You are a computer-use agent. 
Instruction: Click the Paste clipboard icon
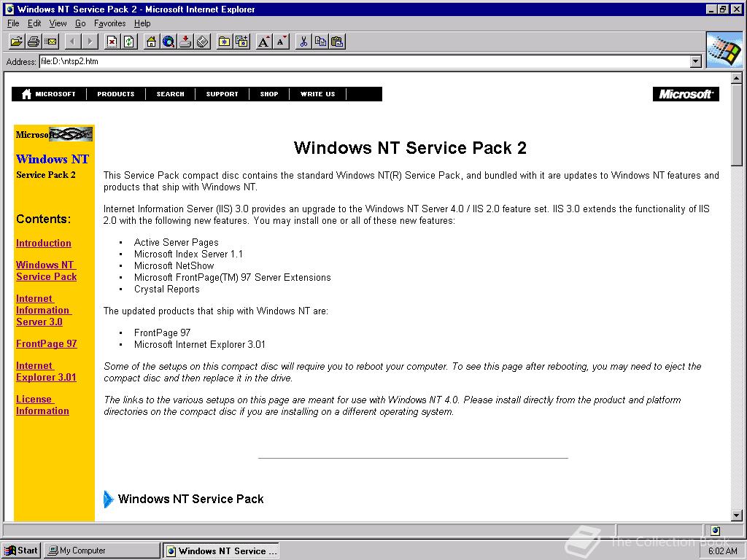pos(337,42)
